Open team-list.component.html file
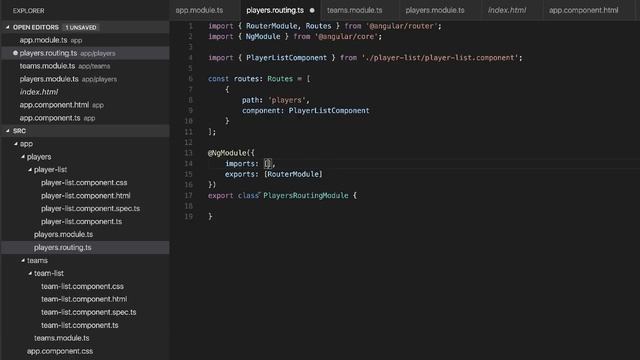 coord(85,299)
